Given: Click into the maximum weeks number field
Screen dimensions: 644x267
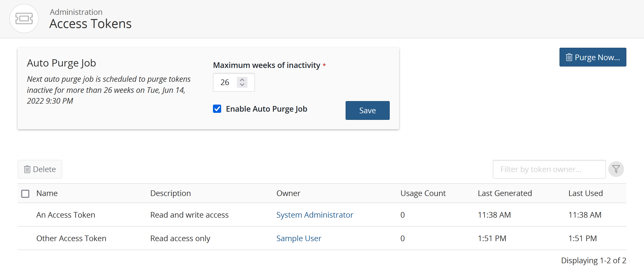Looking at the screenshot, I should coord(225,82).
